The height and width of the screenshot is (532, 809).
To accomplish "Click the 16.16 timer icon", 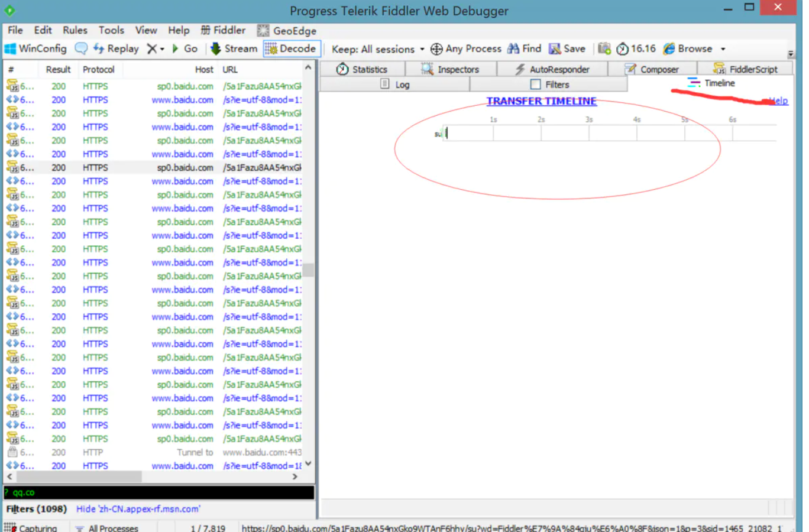I will click(x=622, y=49).
